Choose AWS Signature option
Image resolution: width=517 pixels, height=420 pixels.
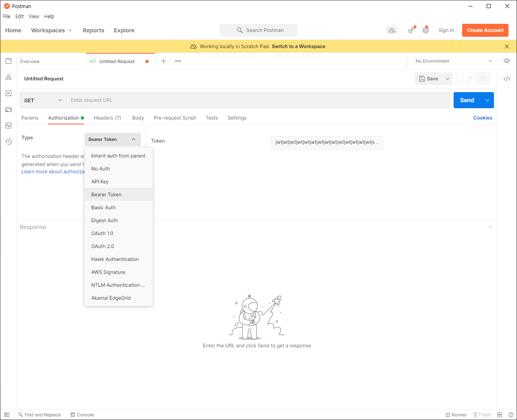coord(119,272)
